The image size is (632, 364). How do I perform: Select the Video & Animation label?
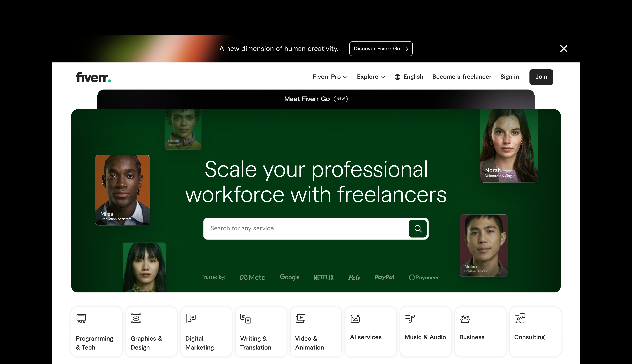(309, 343)
